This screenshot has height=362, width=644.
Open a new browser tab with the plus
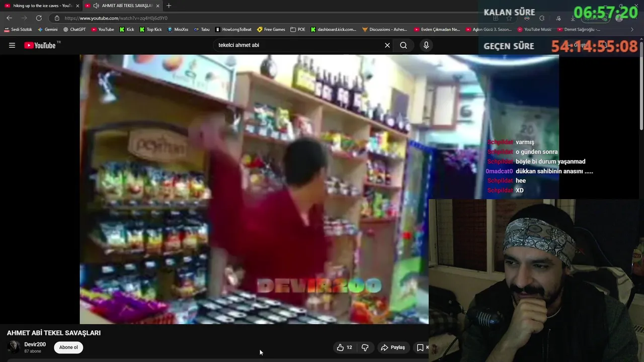click(169, 6)
